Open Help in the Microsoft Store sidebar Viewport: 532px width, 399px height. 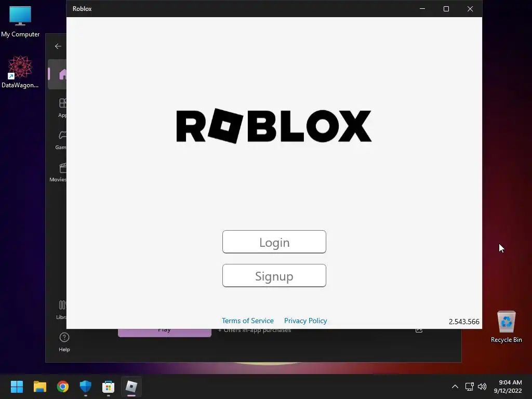[64, 342]
